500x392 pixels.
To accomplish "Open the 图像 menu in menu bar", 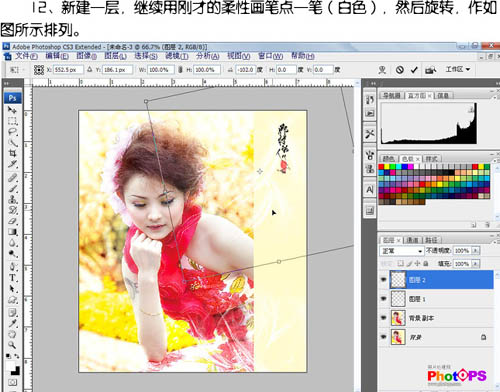I will pos(86,56).
